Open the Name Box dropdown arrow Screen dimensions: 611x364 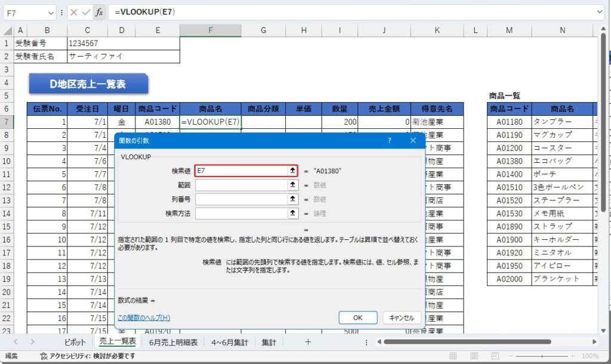pos(51,12)
